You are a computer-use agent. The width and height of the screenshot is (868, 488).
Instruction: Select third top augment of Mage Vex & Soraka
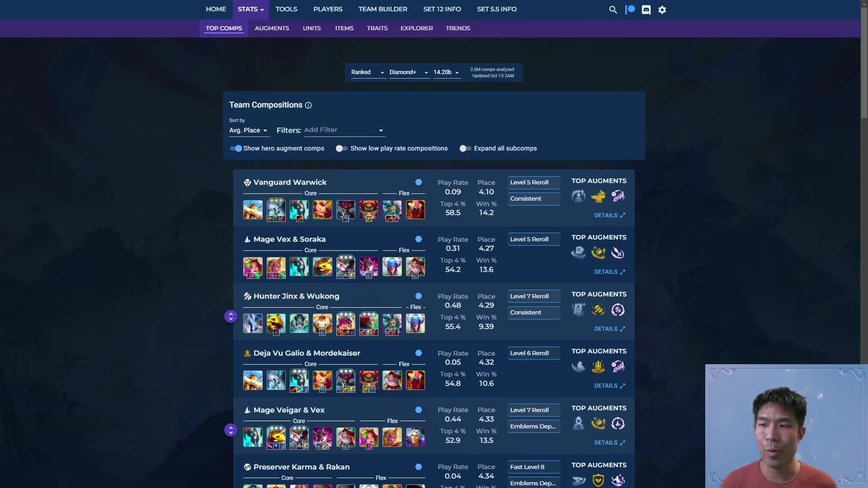coord(618,253)
